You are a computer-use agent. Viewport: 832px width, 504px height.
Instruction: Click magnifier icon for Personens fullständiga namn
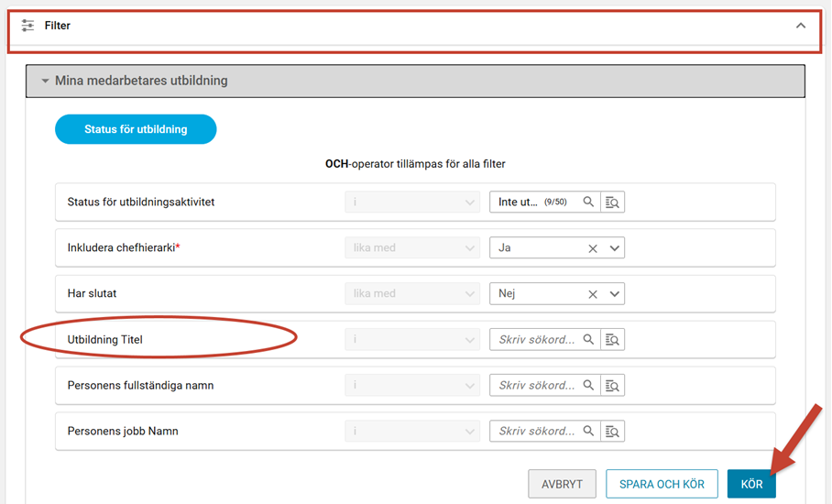pyautogui.click(x=588, y=385)
